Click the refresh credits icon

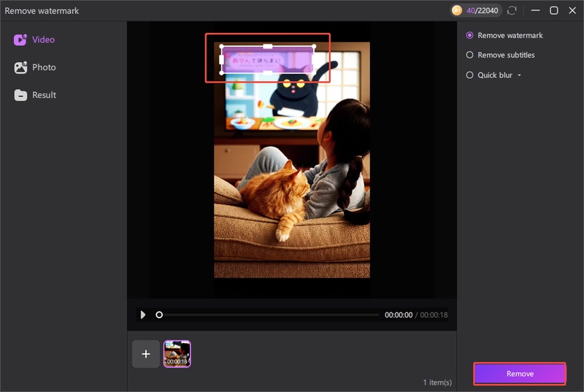pyautogui.click(x=512, y=11)
